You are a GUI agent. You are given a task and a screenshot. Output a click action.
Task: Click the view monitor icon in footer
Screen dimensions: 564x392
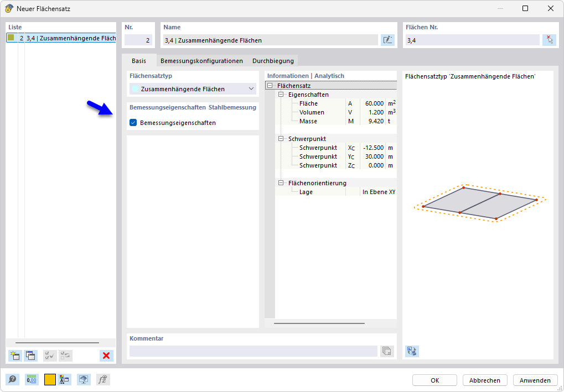tap(84, 379)
